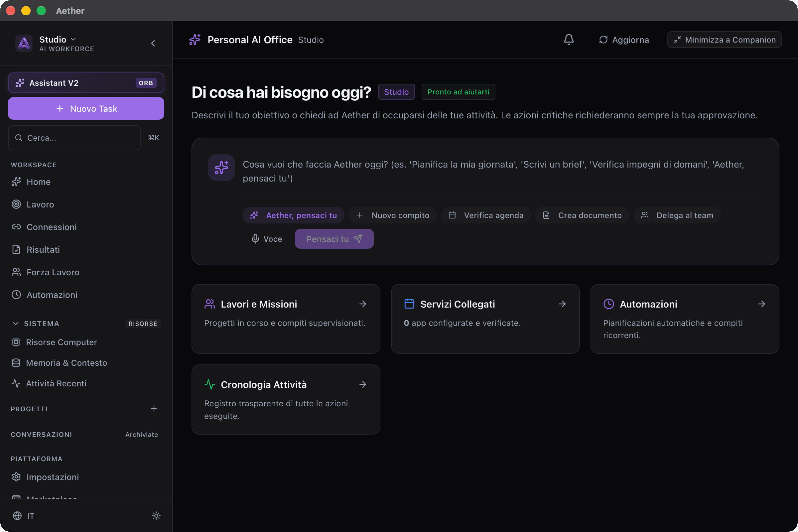Add a new project with plus icon
Viewport: 798px width, 532px height.
[x=154, y=409]
